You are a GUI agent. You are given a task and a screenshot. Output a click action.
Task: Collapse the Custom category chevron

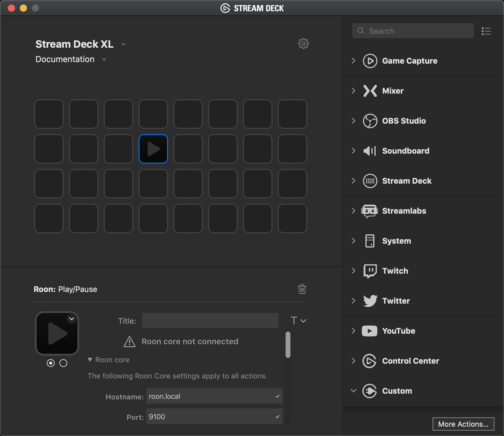point(354,391)
